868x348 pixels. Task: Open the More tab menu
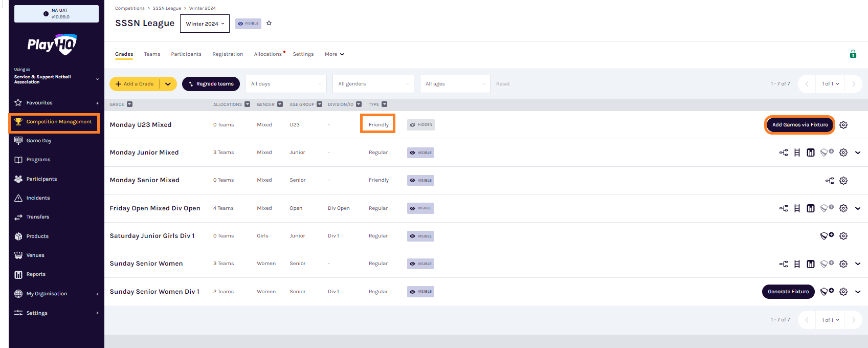click(335, 54)
